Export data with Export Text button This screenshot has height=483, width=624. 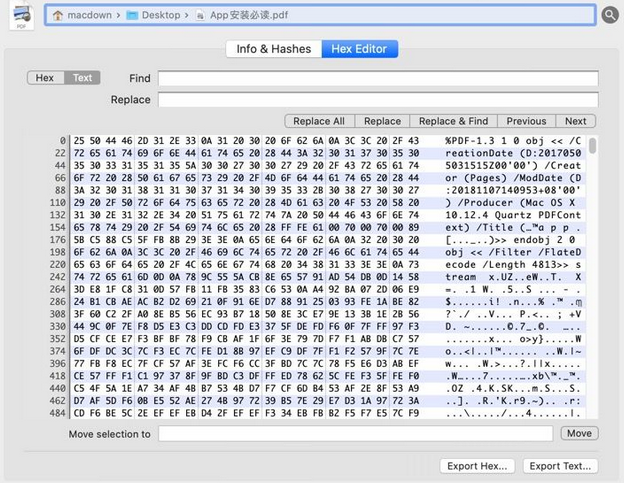coord(560,466)
